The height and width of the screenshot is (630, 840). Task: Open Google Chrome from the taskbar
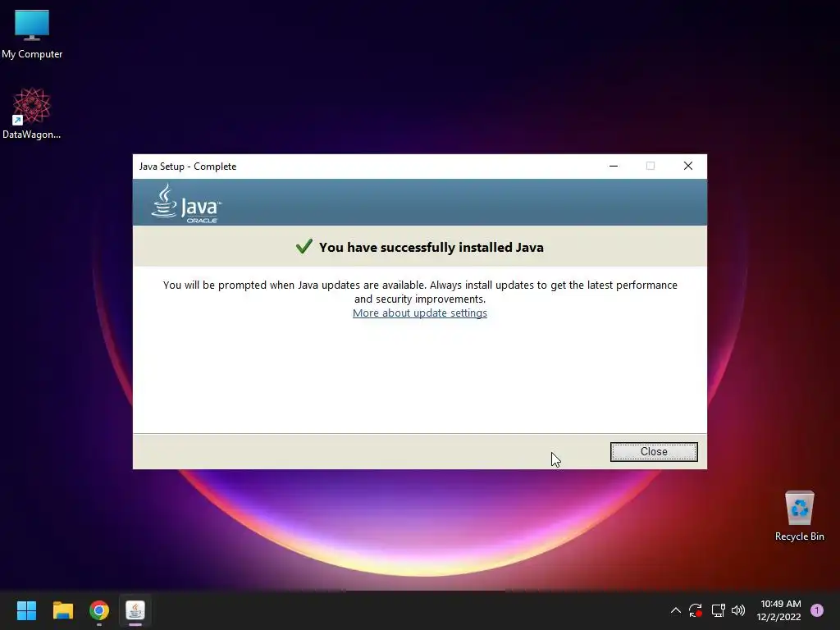pyautogui.click(x=99, y=610)
